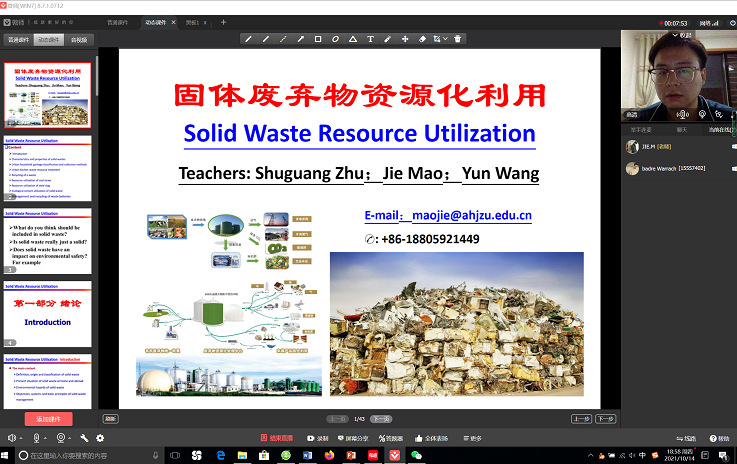Open the Windows Start menu

click(9, 455)
